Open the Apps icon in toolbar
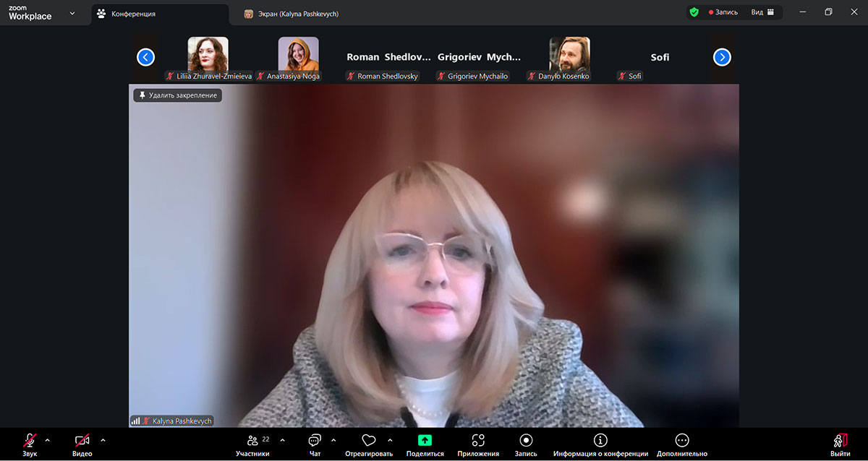Image resolution: width=868 pixels, height=461 pixels. point(477,441)
